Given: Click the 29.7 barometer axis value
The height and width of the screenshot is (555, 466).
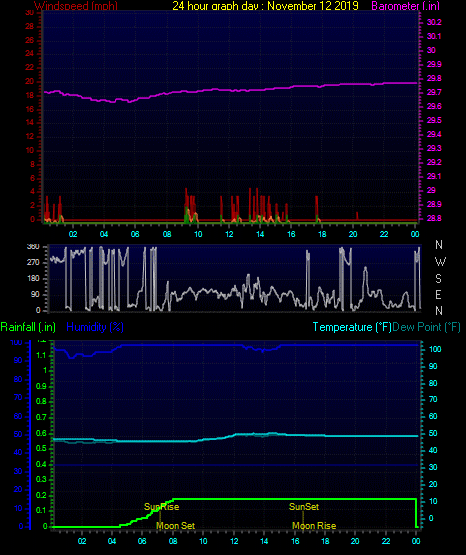Looking at the screenshot, I should click(434, 92).
